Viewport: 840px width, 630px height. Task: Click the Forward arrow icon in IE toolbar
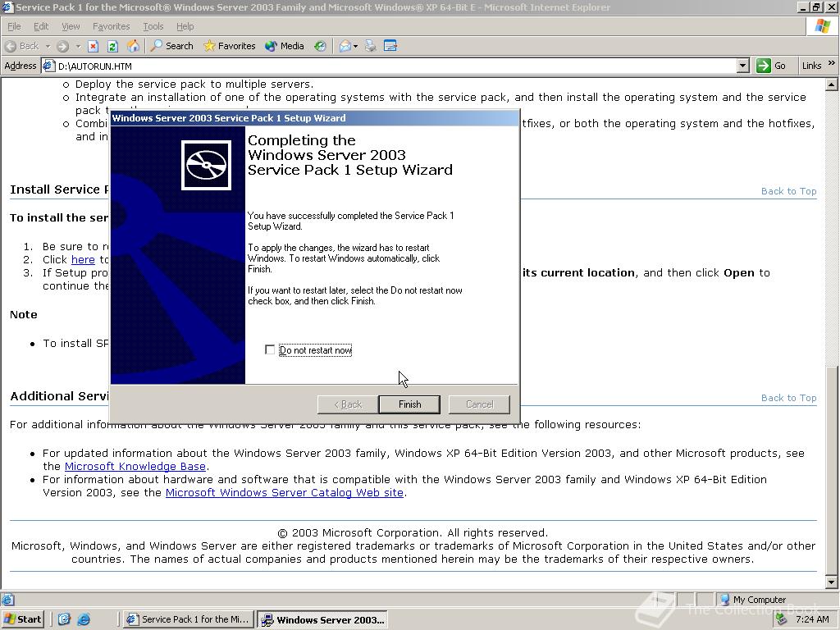click(62, 46)
